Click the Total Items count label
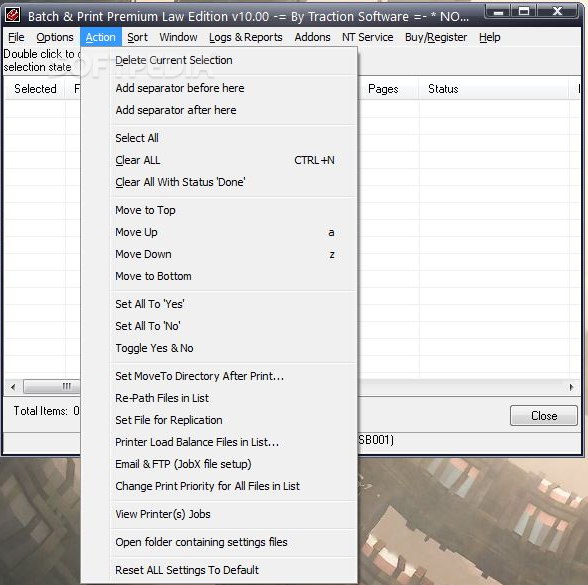The height and width of the screenshot is (585, 588). (46, 411)
